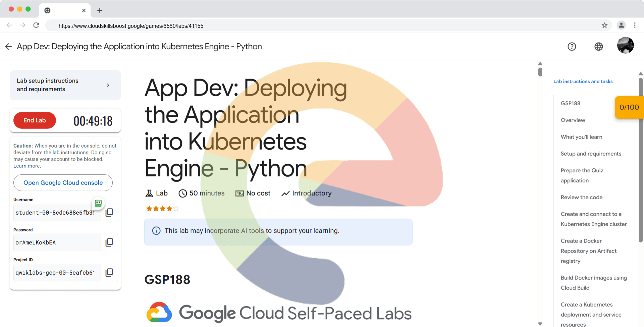Viewport: 644px width, 327px height.
Task: Click the password field
Action: tap(57, 242)
